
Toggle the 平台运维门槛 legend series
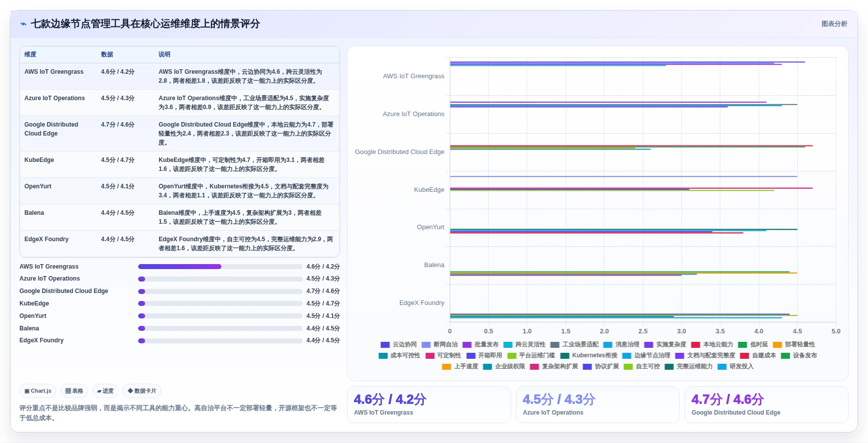530,355
